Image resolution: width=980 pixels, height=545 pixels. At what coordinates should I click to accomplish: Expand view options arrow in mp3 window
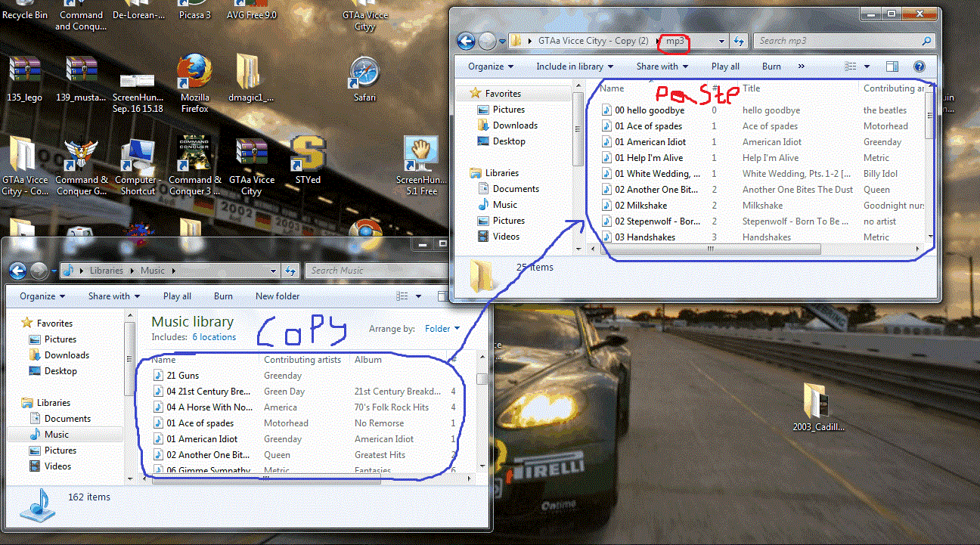pyautogui.click(x=867, y=67)
